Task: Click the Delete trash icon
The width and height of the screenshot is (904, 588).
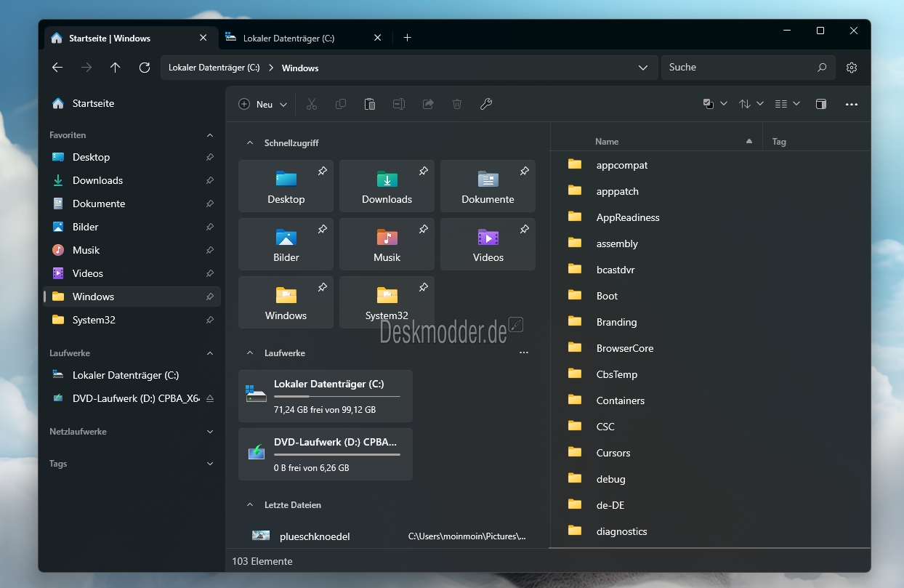Action: (457, 104)
